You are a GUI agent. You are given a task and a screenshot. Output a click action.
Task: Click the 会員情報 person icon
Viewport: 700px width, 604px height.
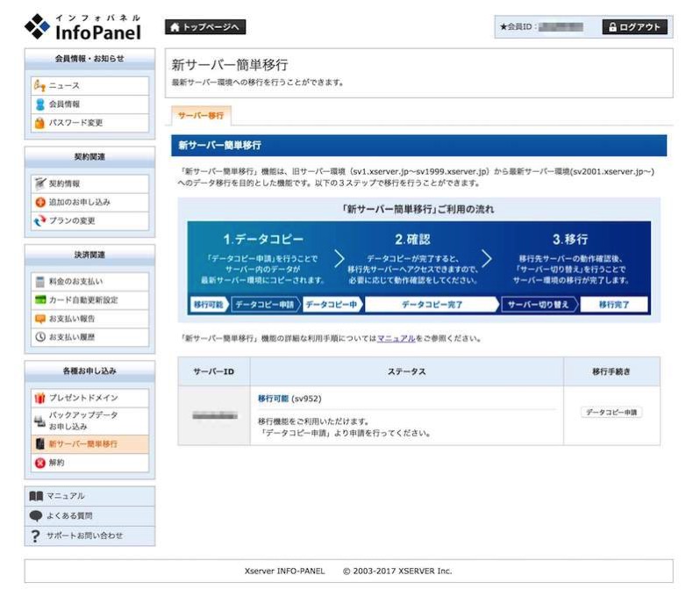39,104
